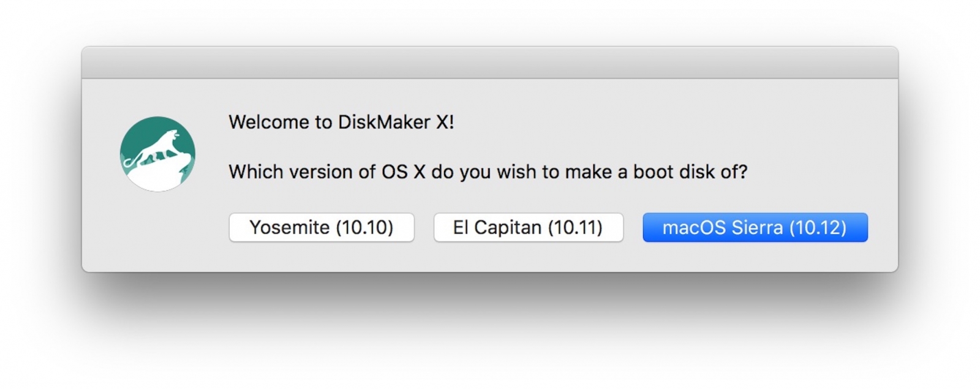Click the DiskMaker X lion app icon
This screenshot has width=980, height=389.
tap(157, 154)
